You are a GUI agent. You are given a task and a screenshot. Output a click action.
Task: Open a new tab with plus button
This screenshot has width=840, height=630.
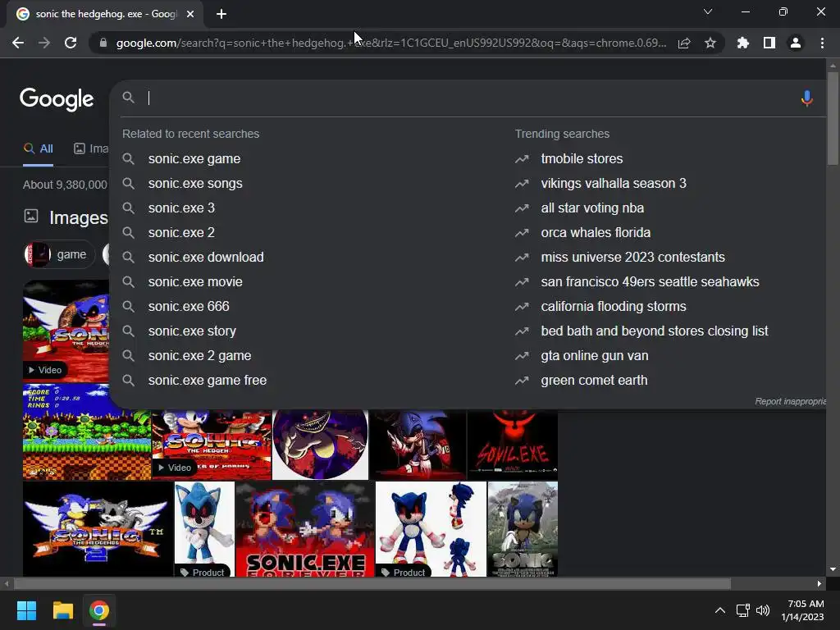pyautogui.click(x=221, y=14)
